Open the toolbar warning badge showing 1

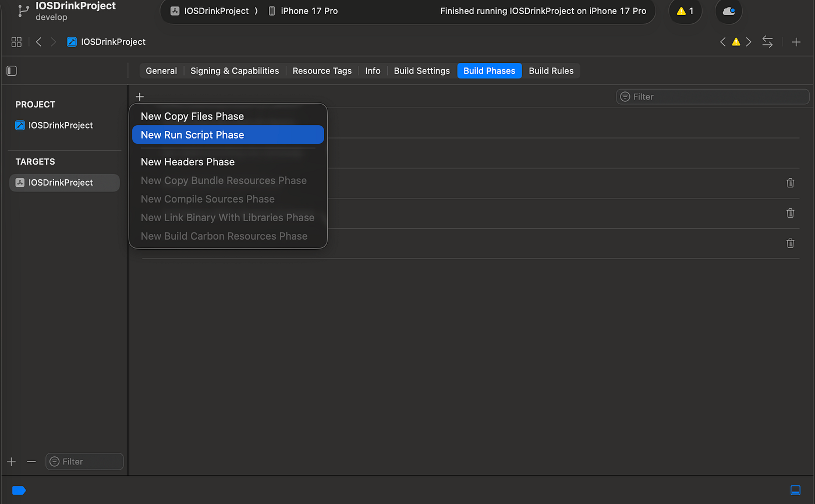coord(685,11)
